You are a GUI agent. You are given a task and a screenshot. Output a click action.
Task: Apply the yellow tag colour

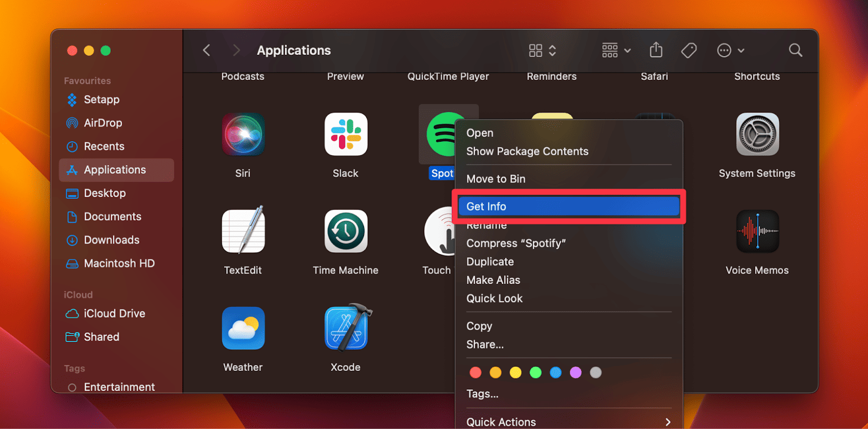coord(516,373)
